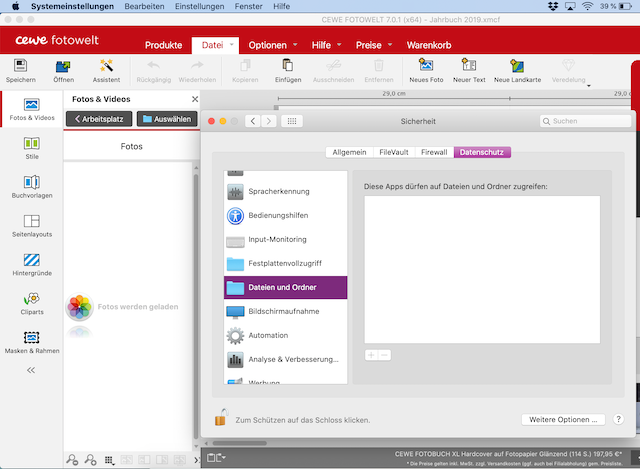Open the Cliparts sidebar panel

point(31,303)
